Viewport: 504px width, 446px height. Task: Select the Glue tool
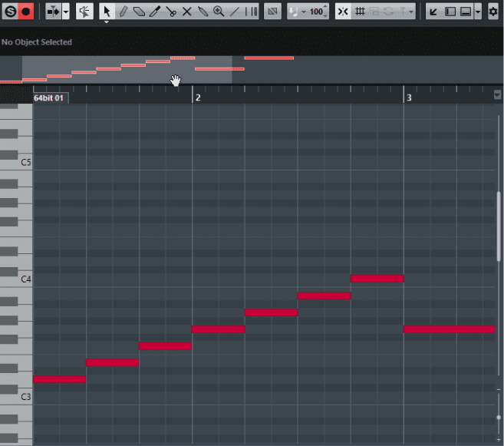pos(203,12)
